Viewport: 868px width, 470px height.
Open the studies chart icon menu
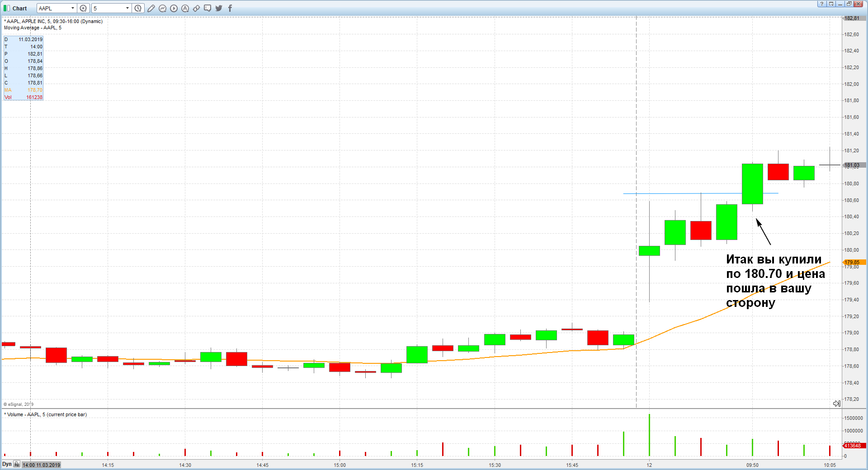click(x=162, y=8)
